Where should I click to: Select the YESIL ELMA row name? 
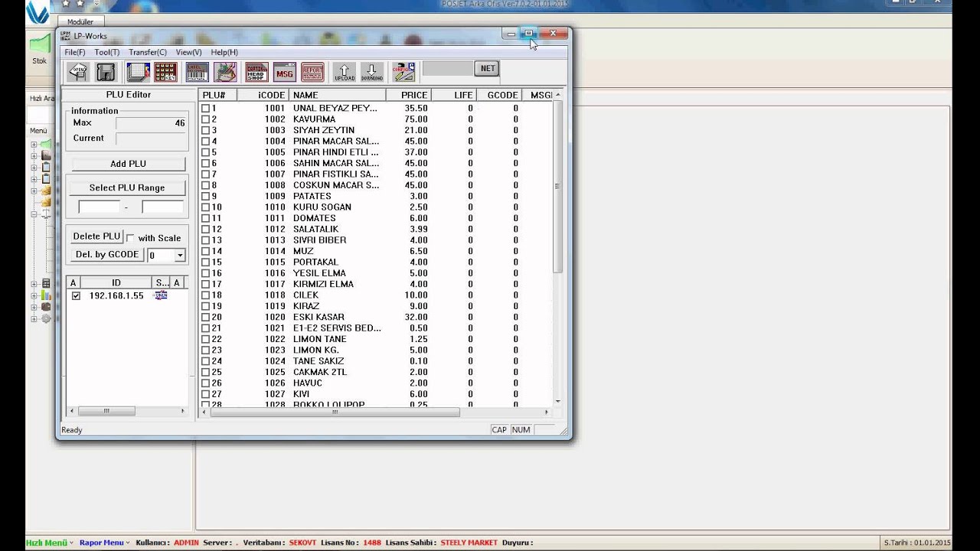319,273
